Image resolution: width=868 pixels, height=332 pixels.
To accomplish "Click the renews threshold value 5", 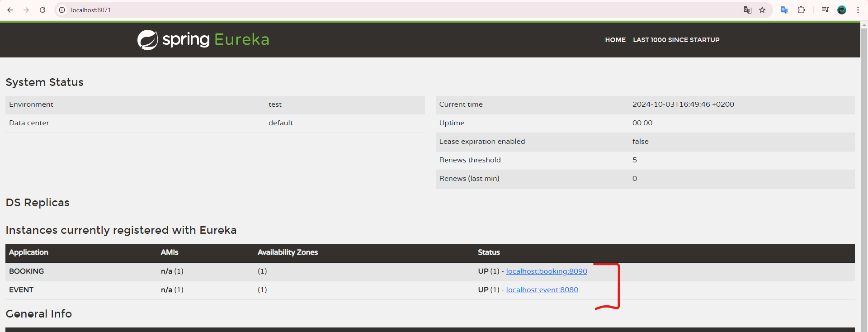I will pyautogui.click(x=635, y=160).
